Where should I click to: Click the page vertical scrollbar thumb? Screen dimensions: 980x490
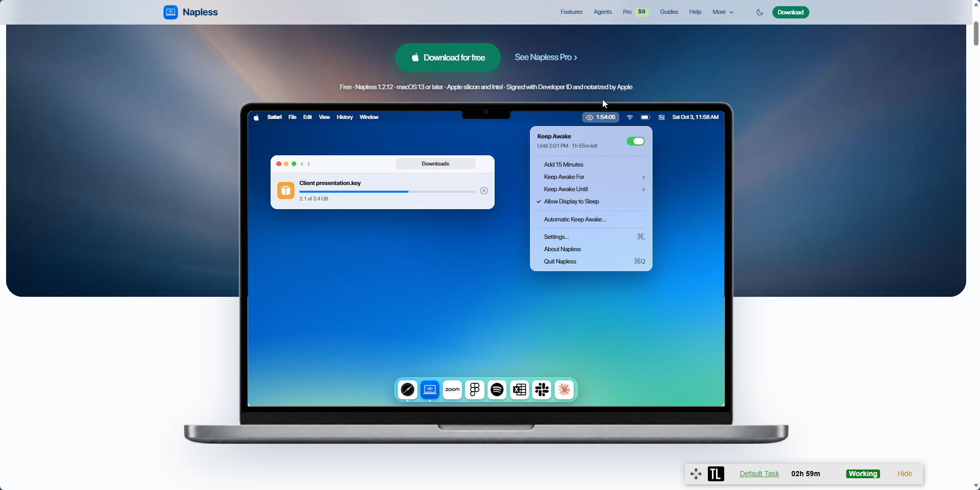click(976, 34)
